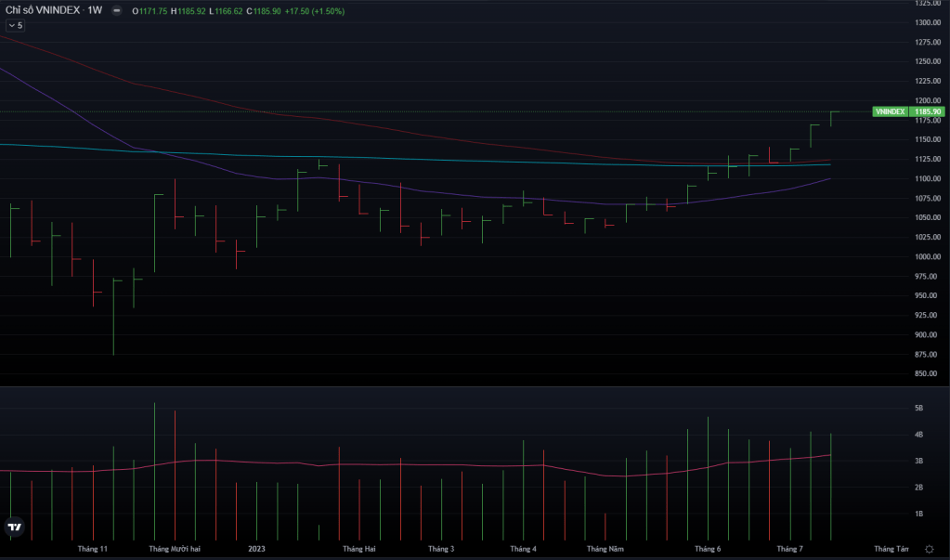Click the close value C1185.90 in legend
950x560 pixels.
[x=263, y=11]
